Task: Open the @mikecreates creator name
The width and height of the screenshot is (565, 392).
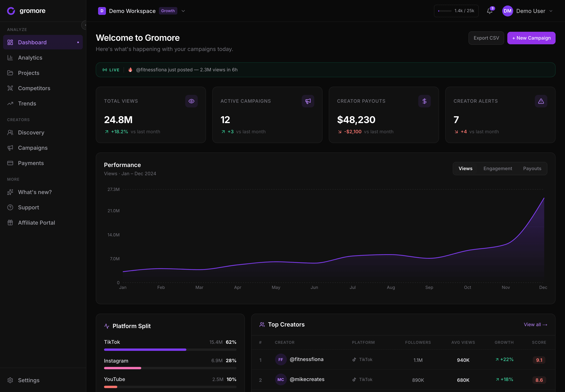Action: click(307, 379)
